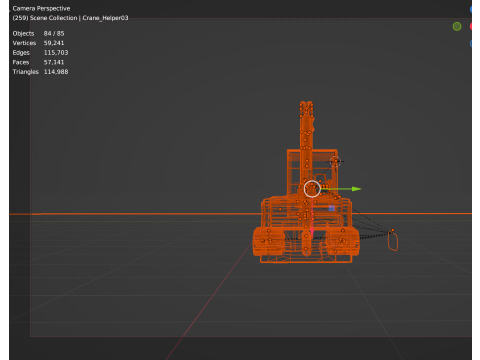The image size is (480, 360).
Task: Click the red downward Z-axis move arrow
Action: (x=312, y=231)
